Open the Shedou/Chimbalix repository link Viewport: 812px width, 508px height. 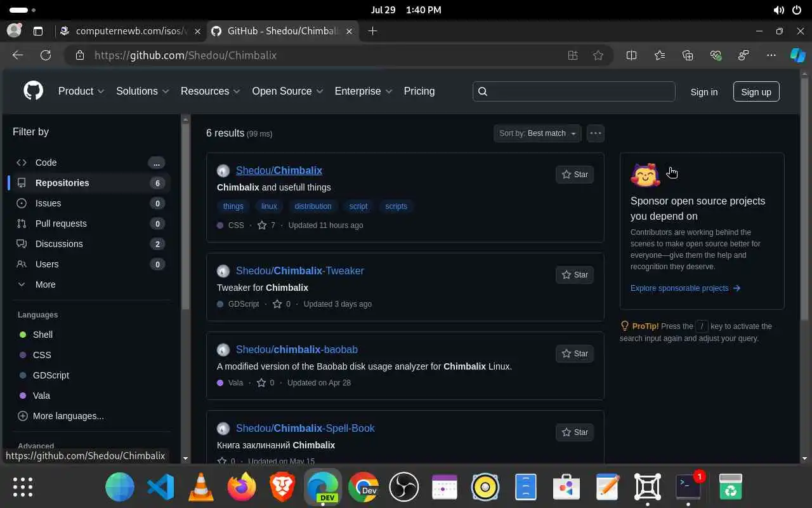(x=279, y=170)
